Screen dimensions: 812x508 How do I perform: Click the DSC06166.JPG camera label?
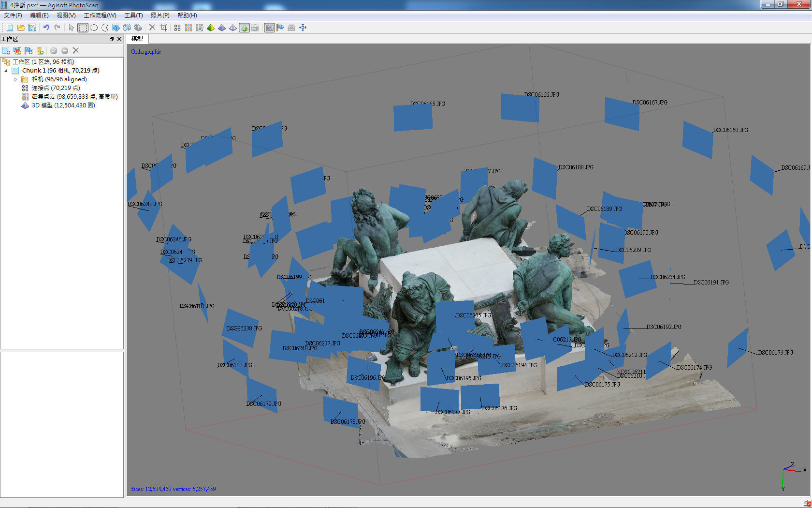tap(541, 95)
